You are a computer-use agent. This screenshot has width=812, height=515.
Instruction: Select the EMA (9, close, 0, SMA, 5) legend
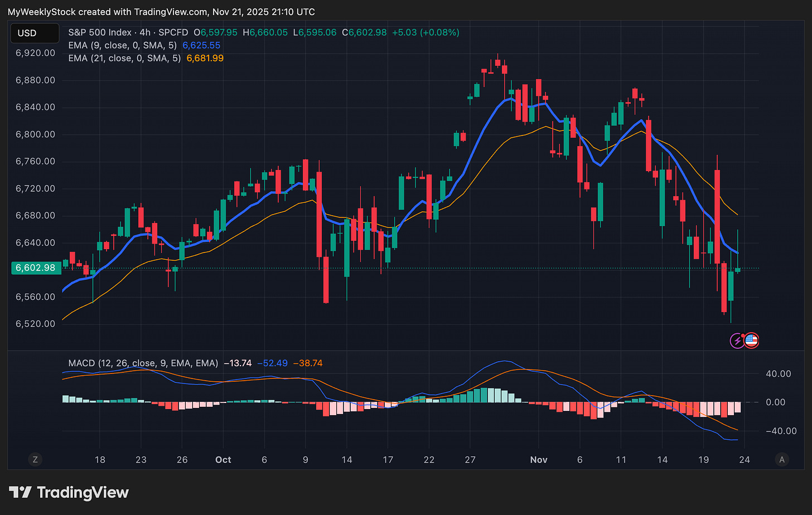pos(123,45)
